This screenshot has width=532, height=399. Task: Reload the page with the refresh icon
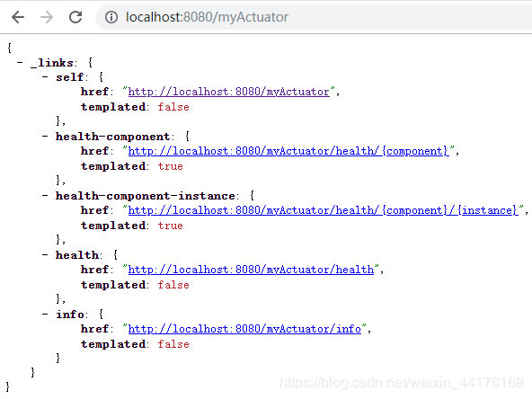coord(75,17)
